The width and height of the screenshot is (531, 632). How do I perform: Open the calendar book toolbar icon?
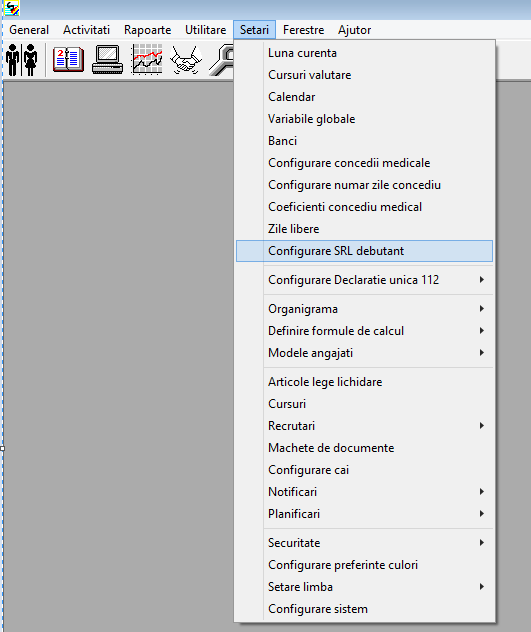(68, 60)
